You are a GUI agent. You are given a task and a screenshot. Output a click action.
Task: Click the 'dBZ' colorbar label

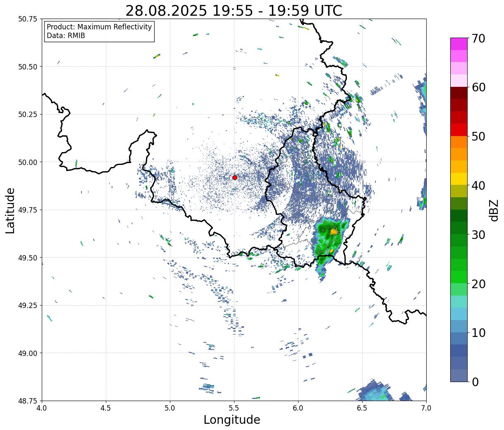pos(494,210)
